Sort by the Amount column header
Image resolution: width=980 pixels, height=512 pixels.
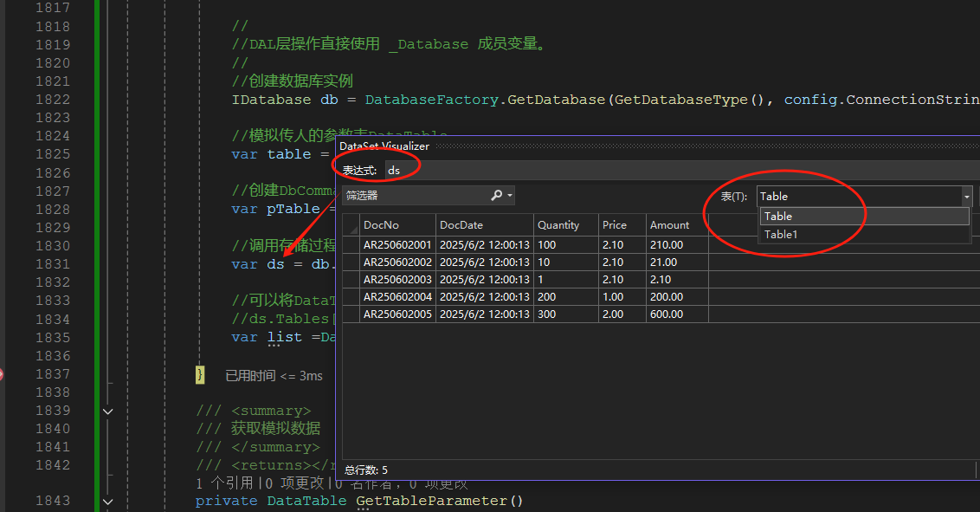click(677, 225)
